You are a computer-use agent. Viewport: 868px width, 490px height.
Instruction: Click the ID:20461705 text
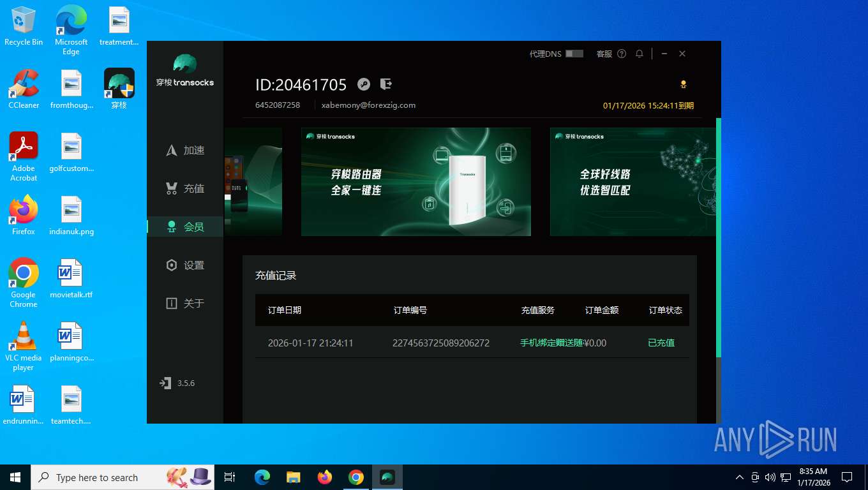pos(301,85)
